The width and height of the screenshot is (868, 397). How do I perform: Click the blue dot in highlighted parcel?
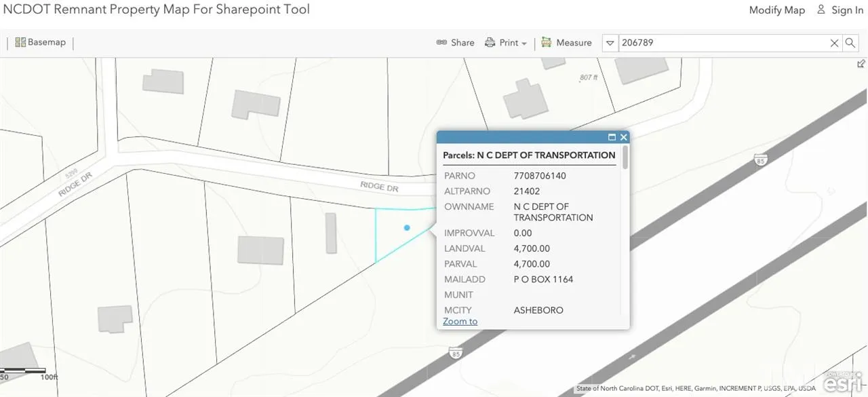(x=407, y=228)
